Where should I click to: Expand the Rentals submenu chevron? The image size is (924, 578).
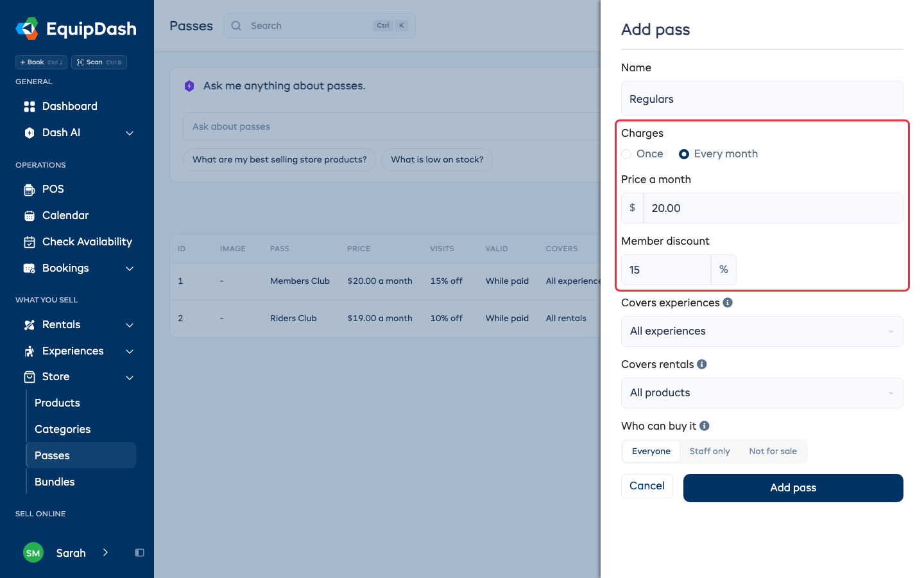pos(130,325)
